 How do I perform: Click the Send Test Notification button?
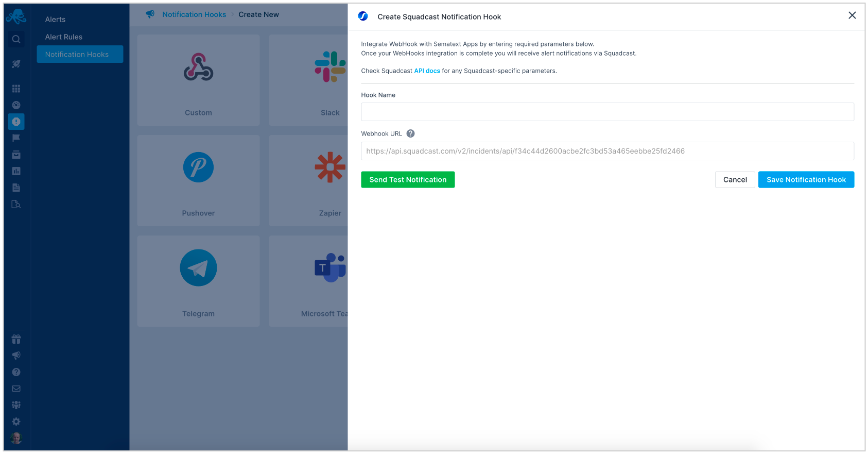(408, 179)
